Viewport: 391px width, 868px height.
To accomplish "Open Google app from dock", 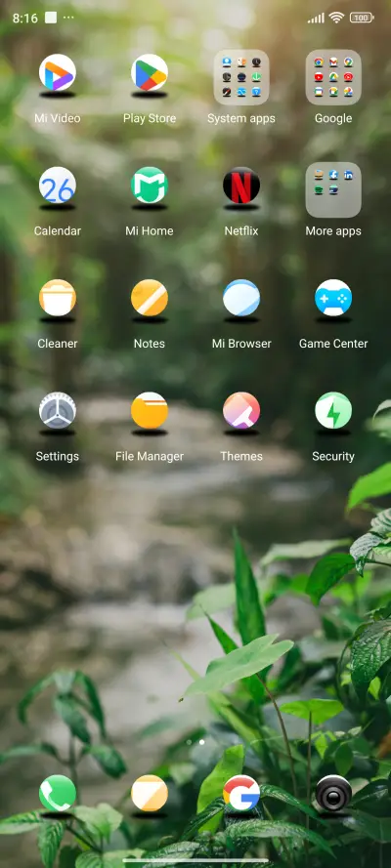I will [240, 793].
